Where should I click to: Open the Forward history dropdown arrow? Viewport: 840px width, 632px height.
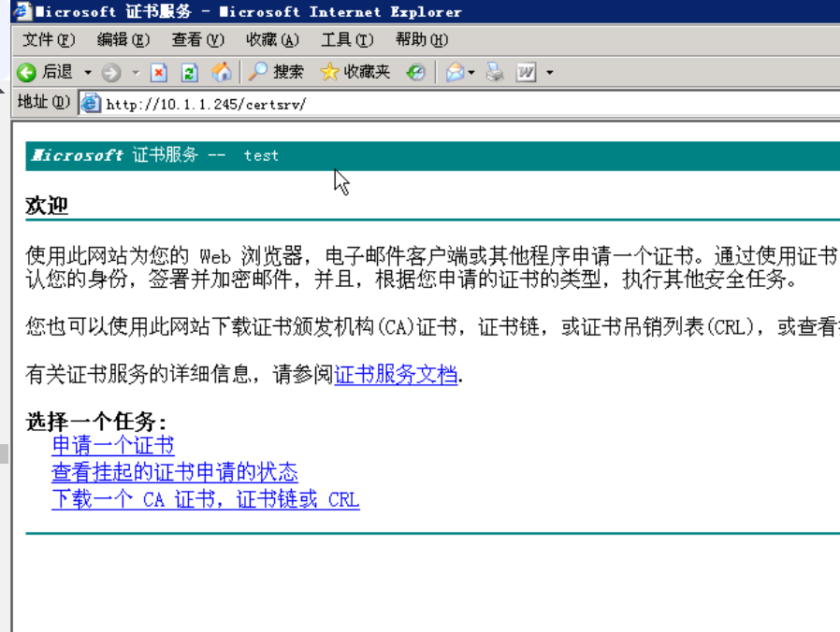(x=136, y=72)
